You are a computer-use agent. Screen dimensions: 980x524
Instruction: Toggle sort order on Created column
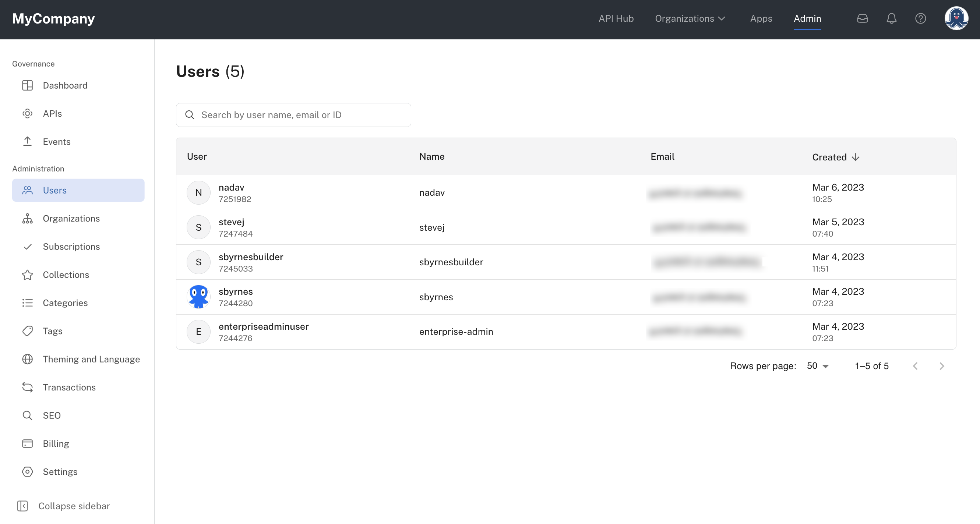click(x=835, y=157)
